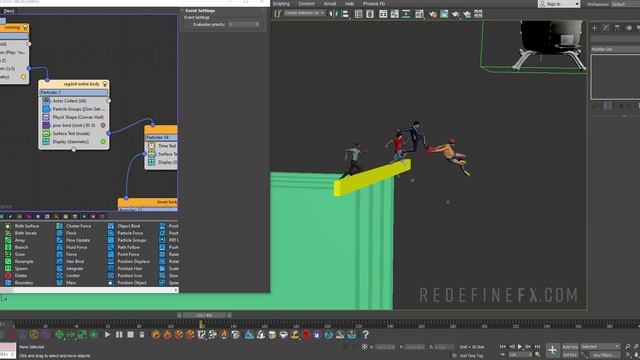Collapse the Event Settings rollout
Viewport: 640px width, 360px height.
pyautogui.click(x=200, y=11)
